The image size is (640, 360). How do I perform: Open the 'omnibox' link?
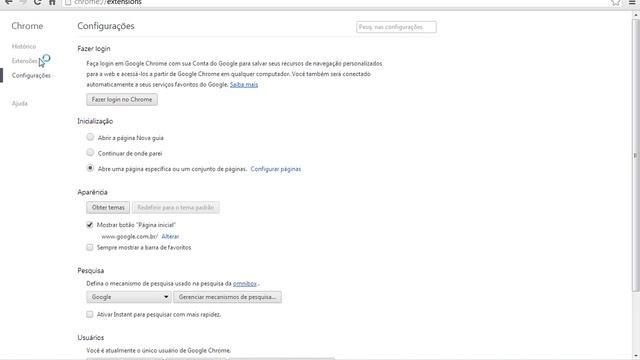[244, 283]
